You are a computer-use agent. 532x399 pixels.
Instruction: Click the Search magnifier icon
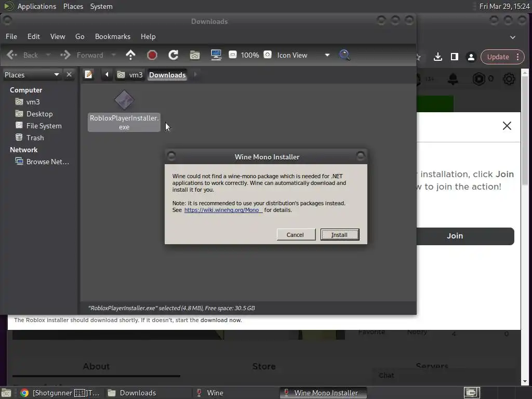[345, 55]
